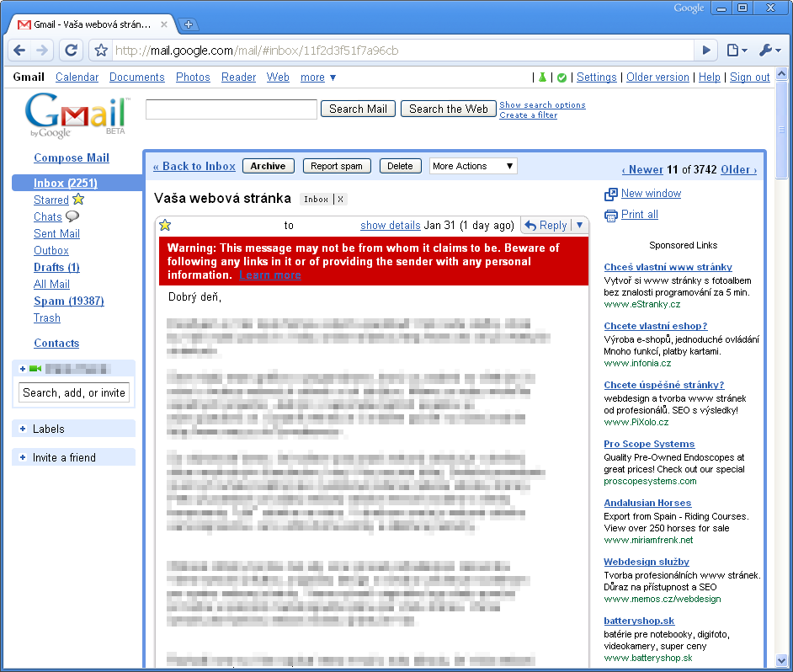Open the Calendar link in top bar

click(x=77, y=77)
